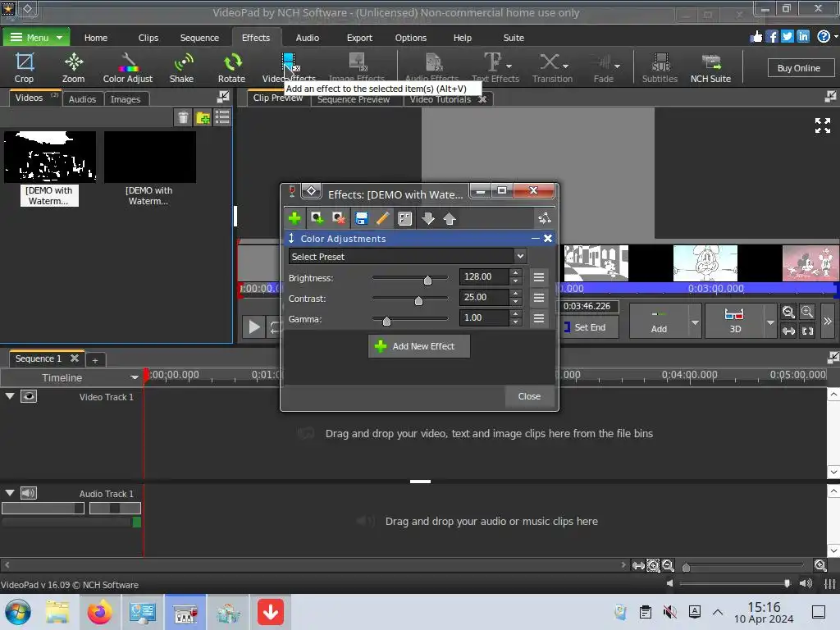This screenshot has height=630, width=840.
Task: Open Color Adjust effect
Action: [x=127, y=68]
